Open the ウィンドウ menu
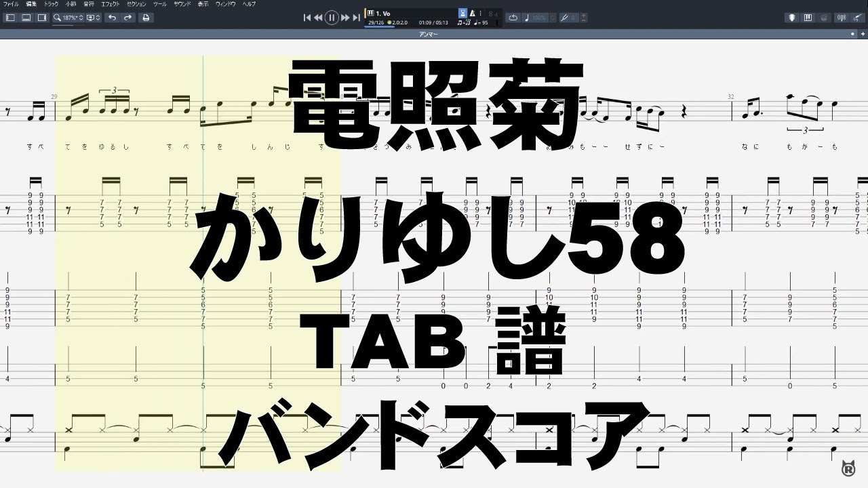This screenshot has height=488, width=868. pyautogui.click(x=226, y=4)
